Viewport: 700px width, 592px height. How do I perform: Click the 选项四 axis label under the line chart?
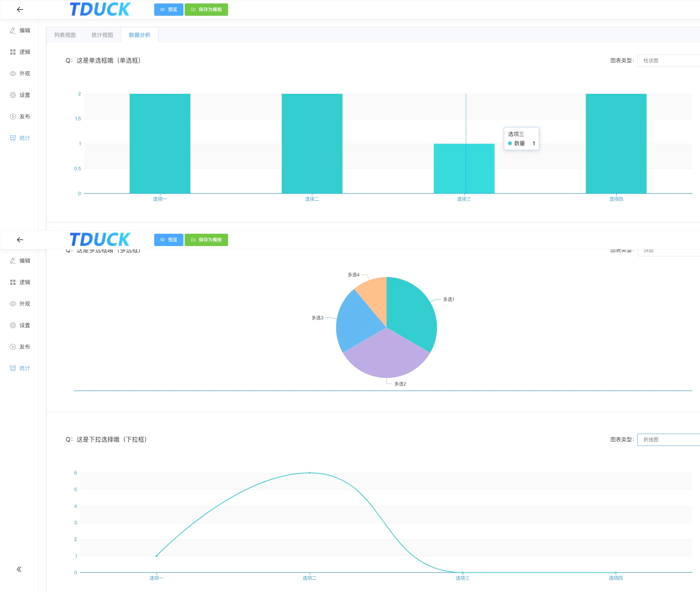pyautogui.click(x=616, y=578)
